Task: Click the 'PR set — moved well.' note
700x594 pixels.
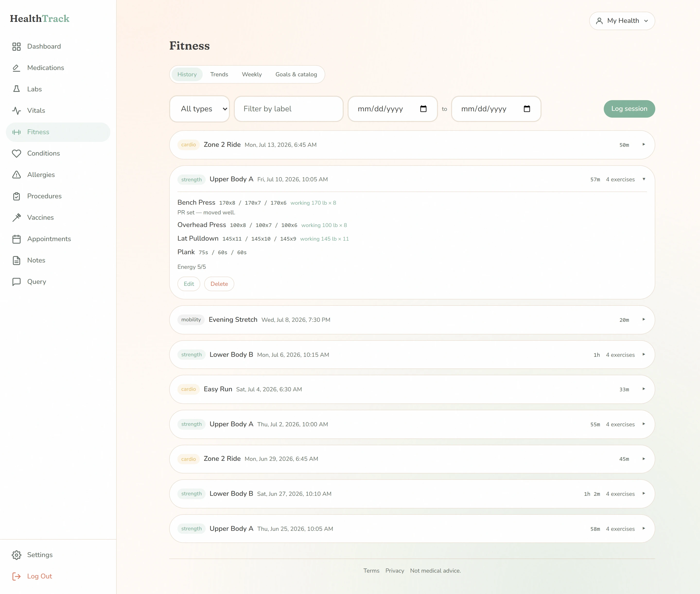Action: pyautogui.click(x=206, y=212)
